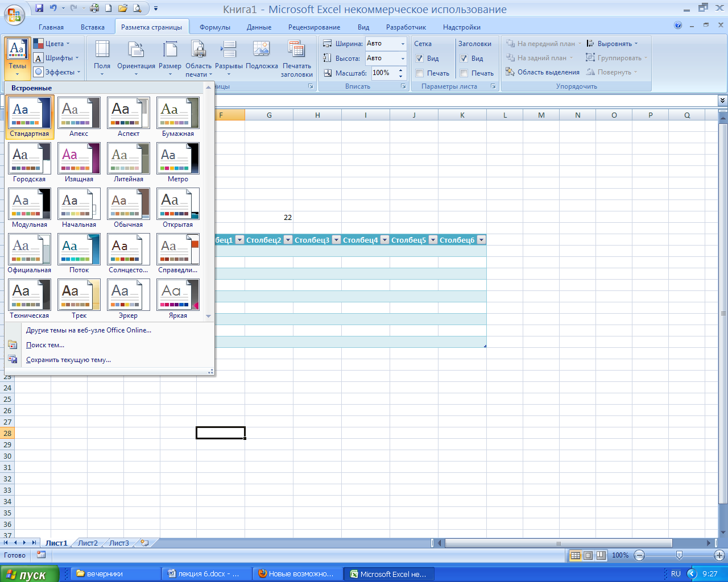Open the Столбец5 filter dropdown
728x582 pixels.
433,240
